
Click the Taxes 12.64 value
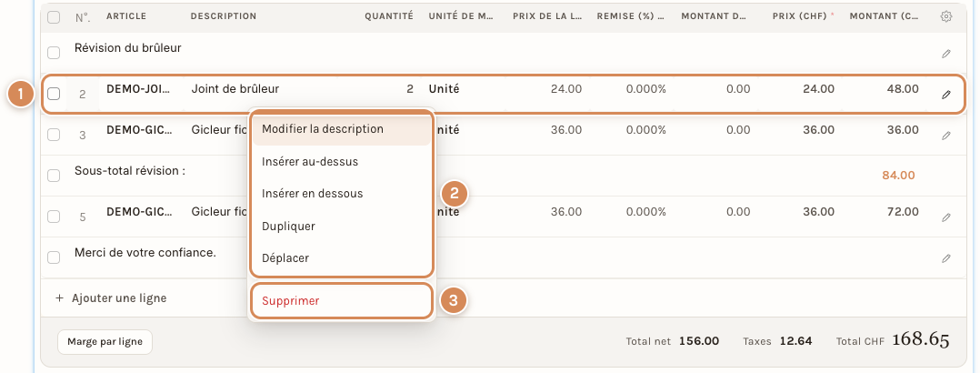pos(796,341)
